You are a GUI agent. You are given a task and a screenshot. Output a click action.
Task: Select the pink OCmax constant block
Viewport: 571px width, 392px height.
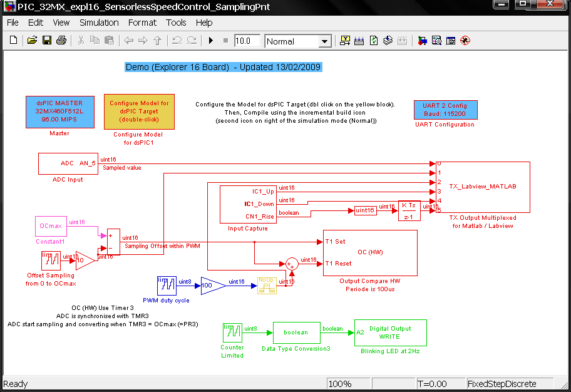51,226
